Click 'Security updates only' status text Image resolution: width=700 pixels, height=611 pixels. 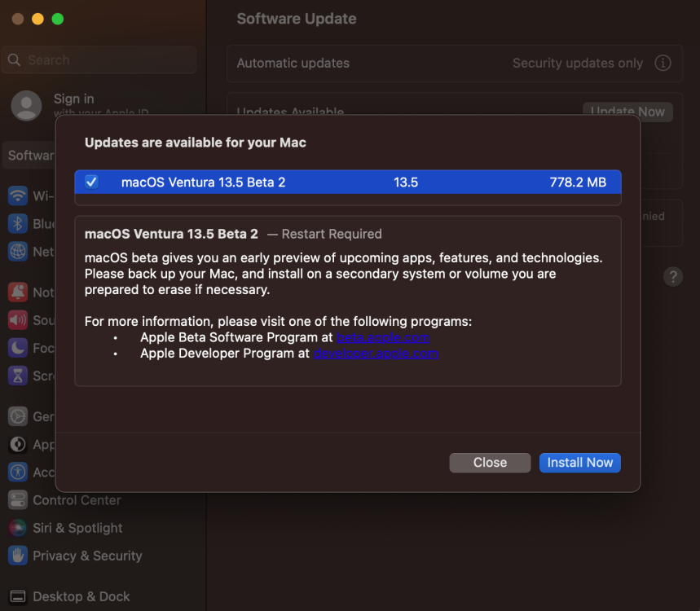[x=578, y=63]
